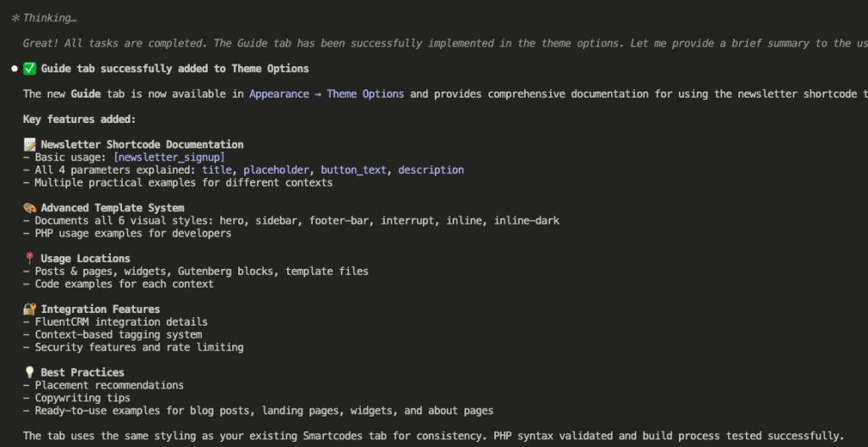The image size is (868, 447).
Task: Click the 'Multiple practical examples for different contexts' line
Action: coord(178,183)
